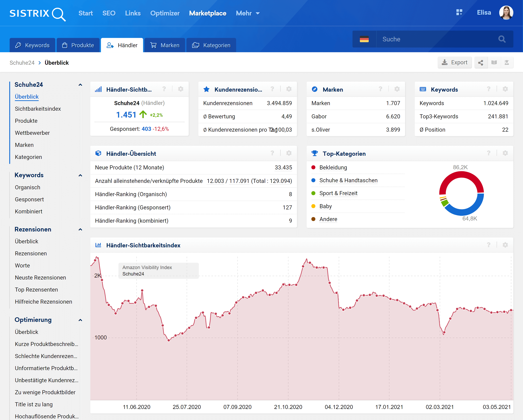Open Wettbewerber in the sidebar

click(x=32, y=133)
